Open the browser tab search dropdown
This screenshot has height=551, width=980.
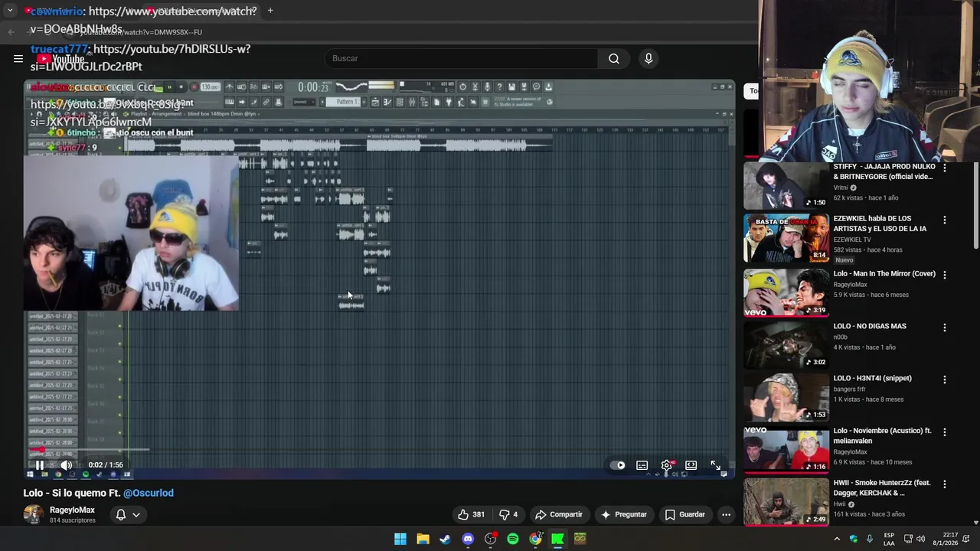coord(10,11)
